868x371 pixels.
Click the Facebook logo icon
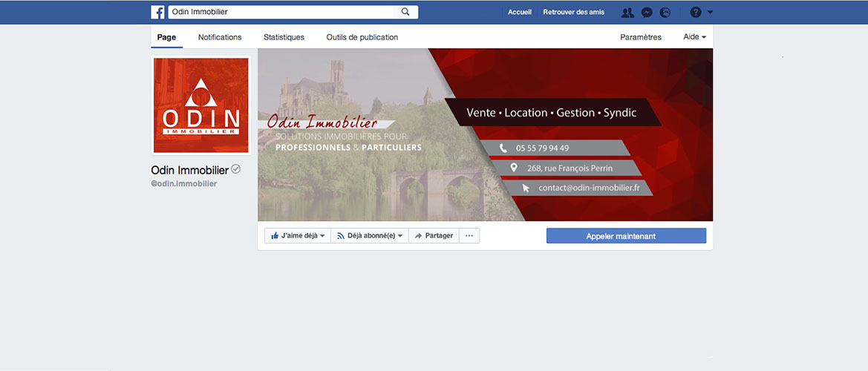[157, 12]
